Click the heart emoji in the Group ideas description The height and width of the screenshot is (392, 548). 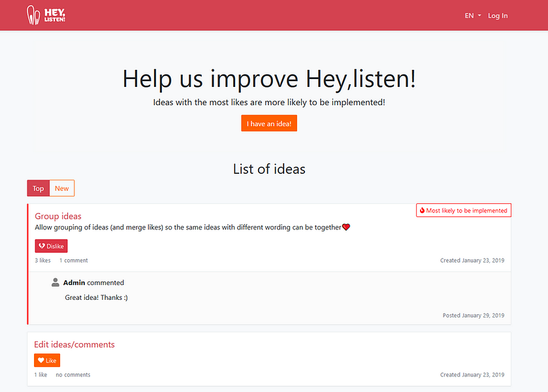tap(346, 227)
